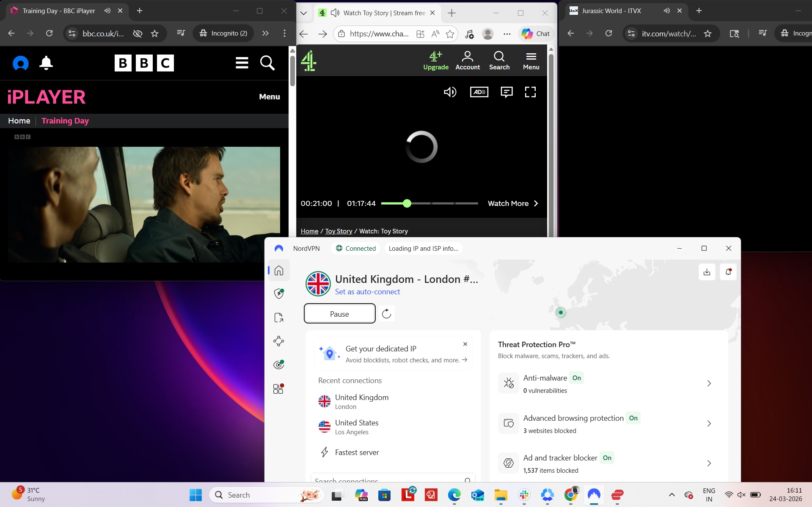Open the Home breadcrumb link below the player
The height and width of the screenshot is (507, 812).
(x=309, y=231)
